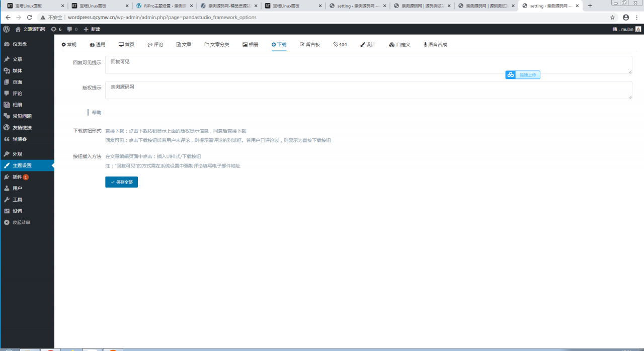Open 仪表盘 dashboard in sidebar
The width and height of the screenshot is (644, 351).
click(27, 44)
